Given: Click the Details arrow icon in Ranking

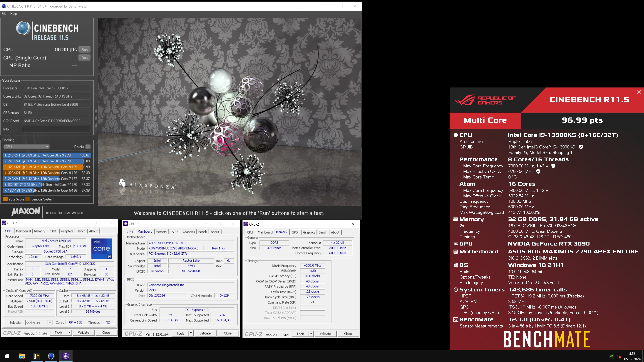Looking at the screenshot, I should (88, 147).
